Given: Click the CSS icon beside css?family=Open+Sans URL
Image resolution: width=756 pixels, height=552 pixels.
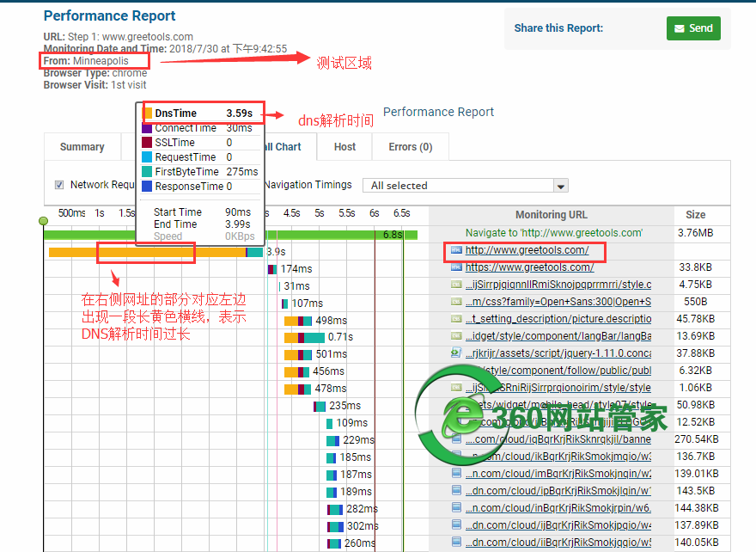Looking at the screenshot, I should (456, 302).
